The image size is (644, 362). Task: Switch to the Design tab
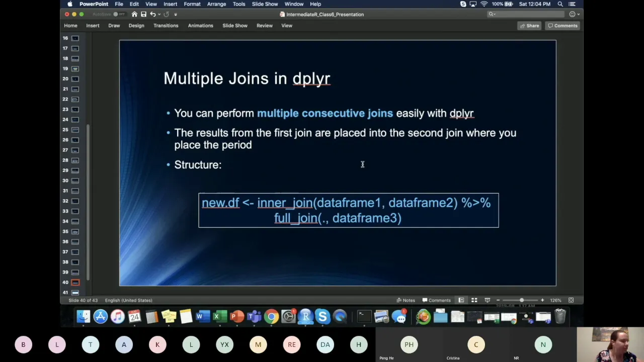click(136, 26)
